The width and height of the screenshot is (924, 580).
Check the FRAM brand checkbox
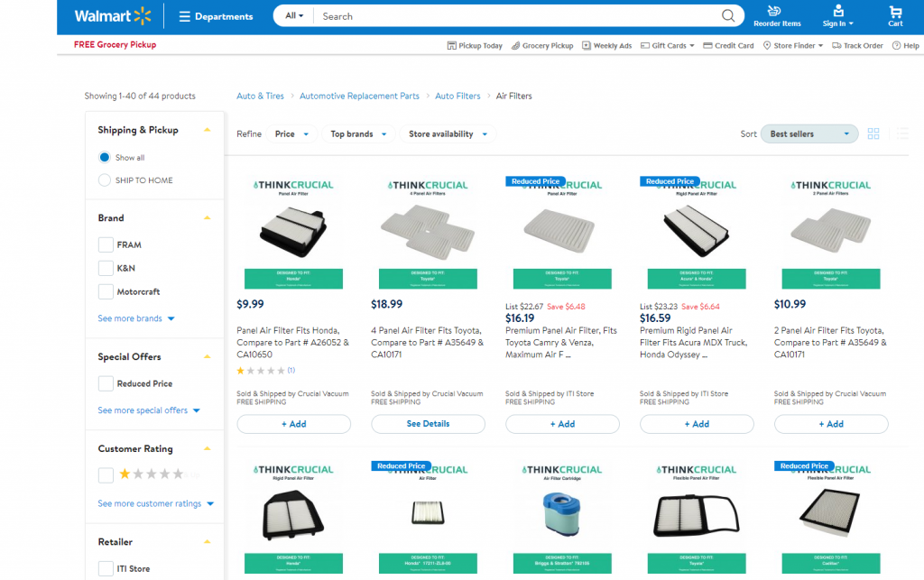(106, 245)
